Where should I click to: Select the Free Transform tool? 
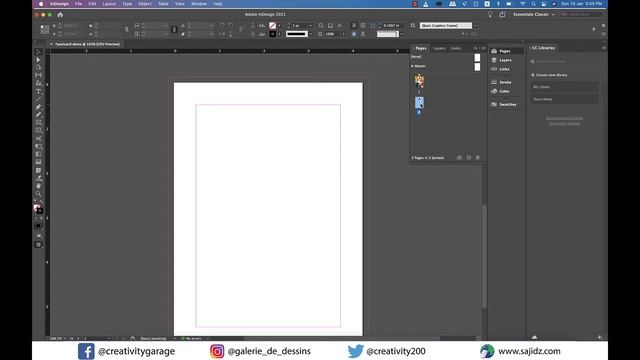38,146
